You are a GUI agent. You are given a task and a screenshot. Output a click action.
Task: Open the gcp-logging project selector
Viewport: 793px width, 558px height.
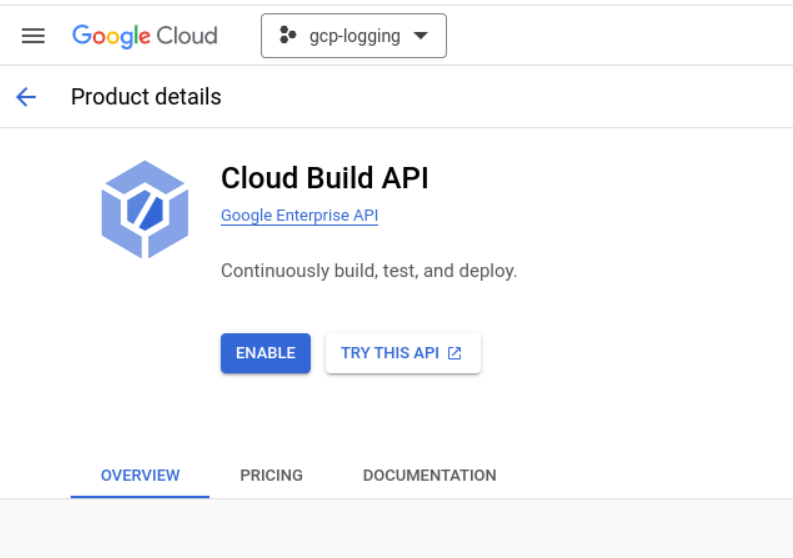[354, 36]
